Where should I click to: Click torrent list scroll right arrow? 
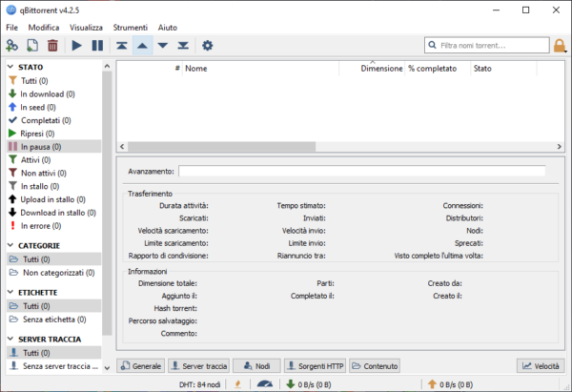pos(560,146)
